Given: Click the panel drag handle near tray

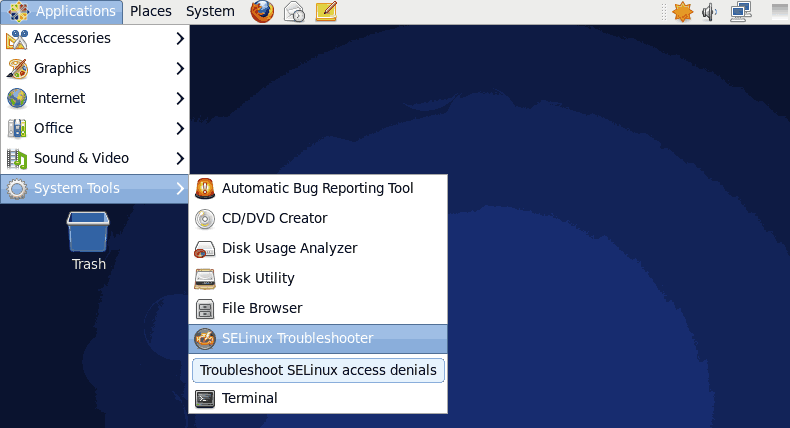Looking at the screenshot, I should 664,12.
